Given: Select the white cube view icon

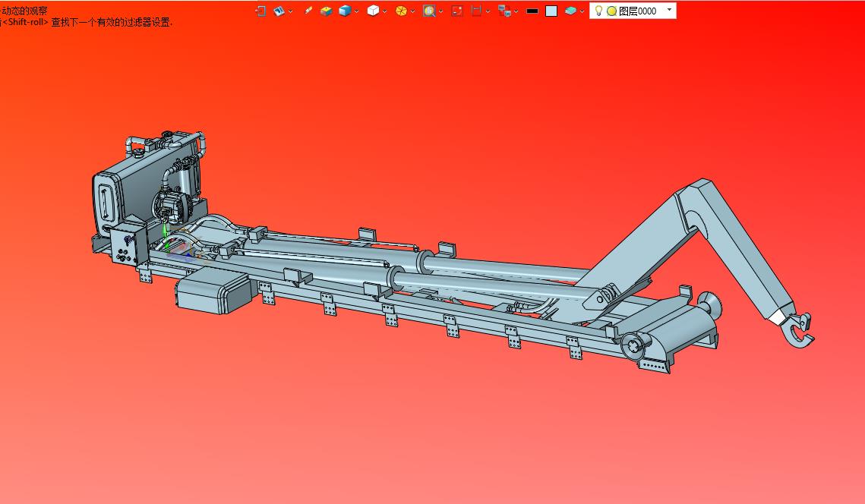Looking at the screenshot, I should pyautogui.click(x=373, y=11).
